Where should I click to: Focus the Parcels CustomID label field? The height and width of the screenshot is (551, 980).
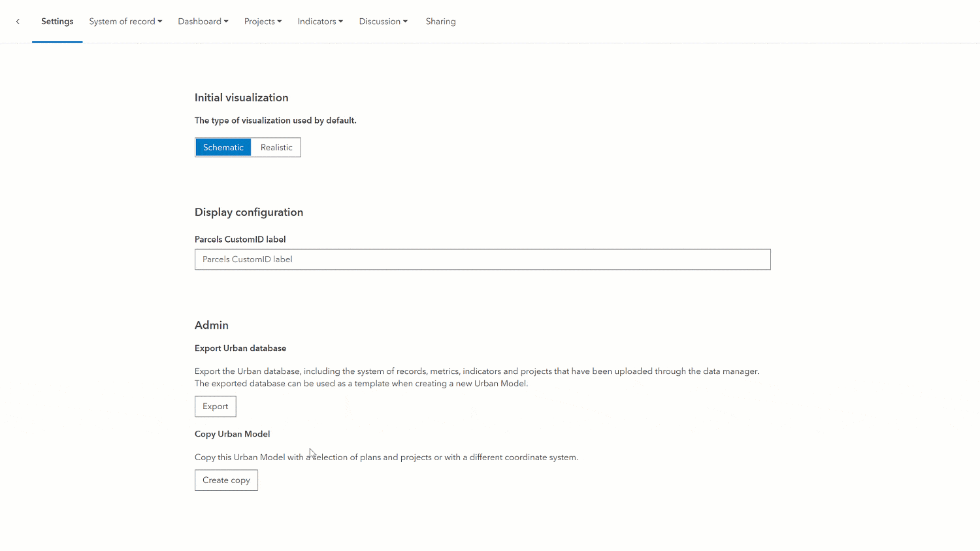(x=483, y=259)
